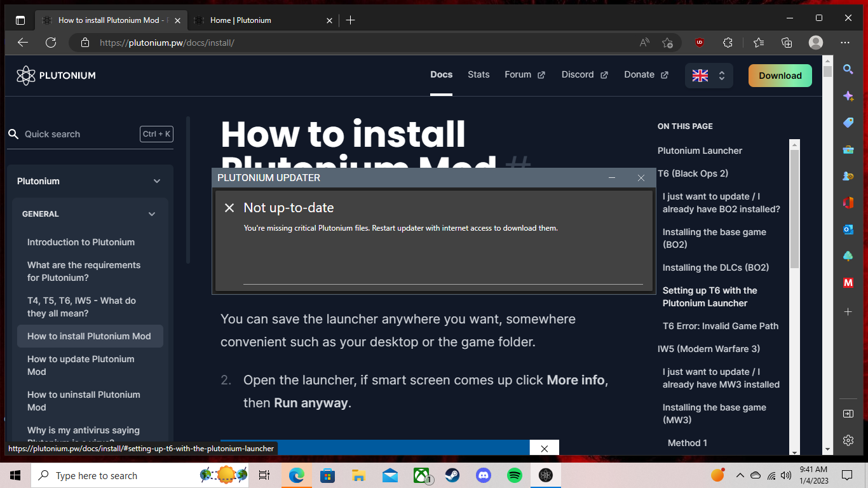This screenshot has width=868, height=488.
Task: Collapse the GENERAL sidebar group
Action: (152, 214)
